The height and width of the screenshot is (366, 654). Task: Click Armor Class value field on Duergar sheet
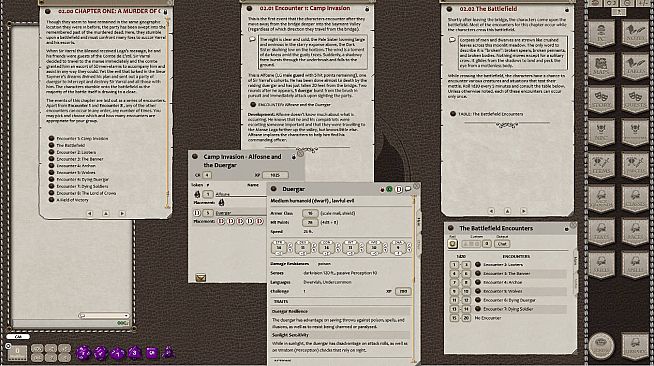click(310, 213)
